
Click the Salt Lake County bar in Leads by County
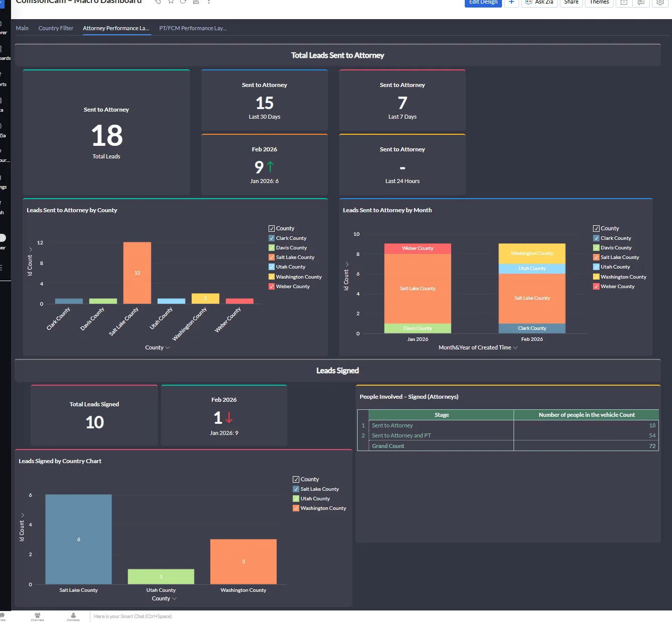(x=137, y=273)
